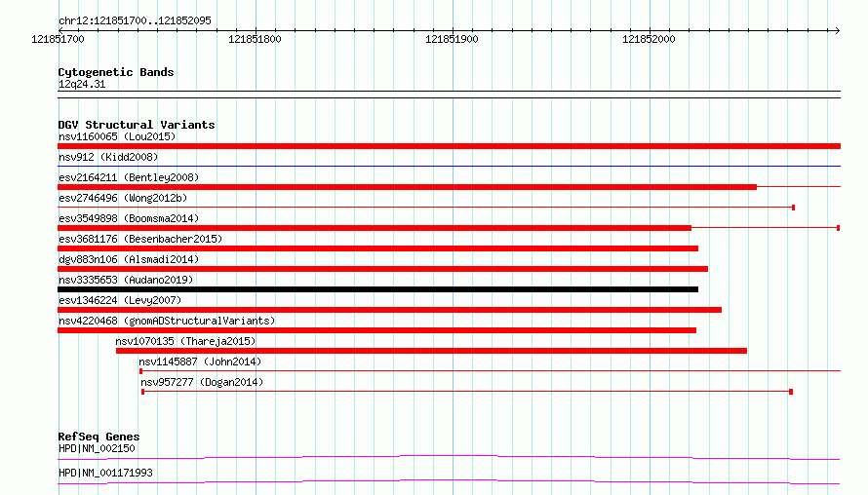Image resolution: width=868 pixels, height=495 pixels.
Task: Click the RefSeq Genes track heading
Action: (99, 437)
